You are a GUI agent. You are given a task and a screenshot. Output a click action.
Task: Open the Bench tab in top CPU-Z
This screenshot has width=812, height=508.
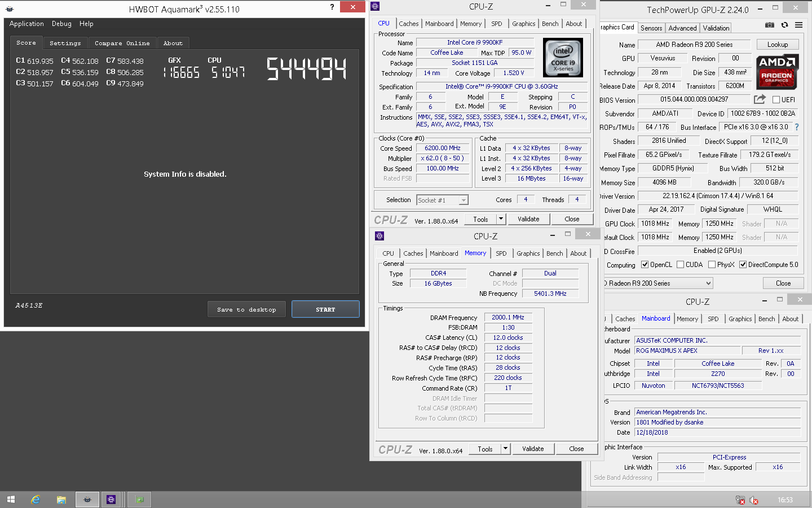pos(550,24)
